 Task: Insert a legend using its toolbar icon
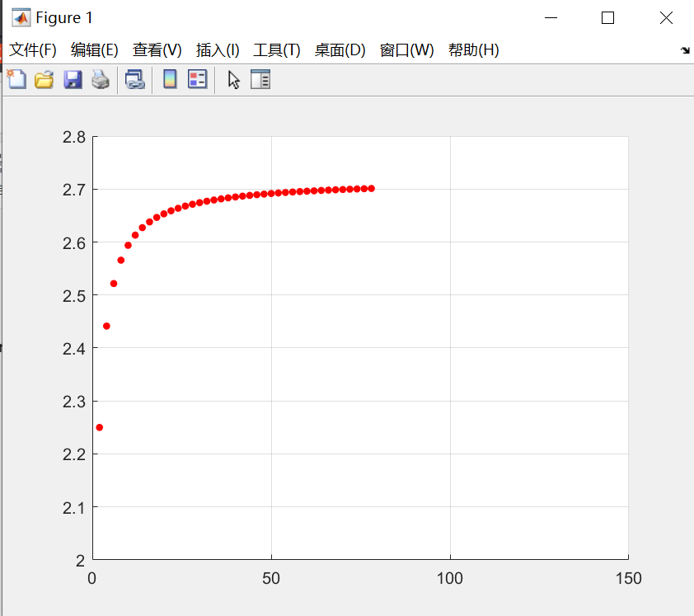[x=195, y=79]
